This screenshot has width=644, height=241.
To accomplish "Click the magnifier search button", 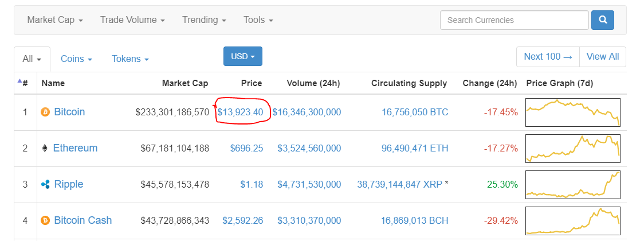I will pyautogui.click(x=603, y=20).
